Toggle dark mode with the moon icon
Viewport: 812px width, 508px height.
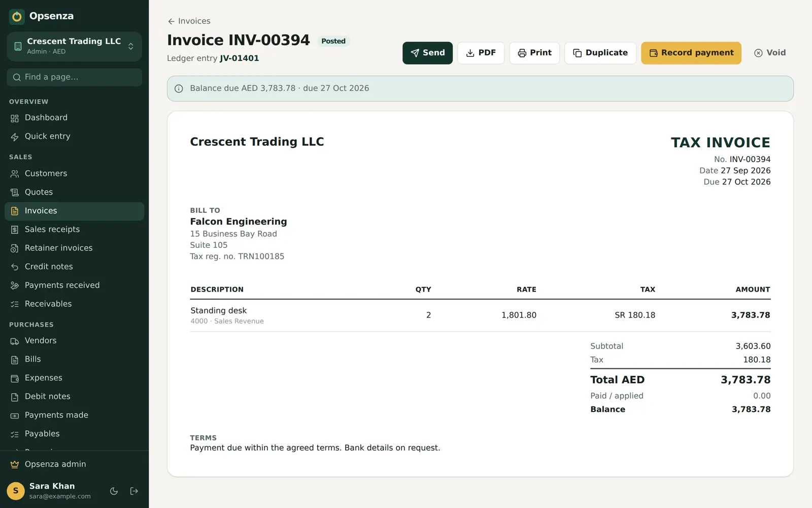[114, 491]
